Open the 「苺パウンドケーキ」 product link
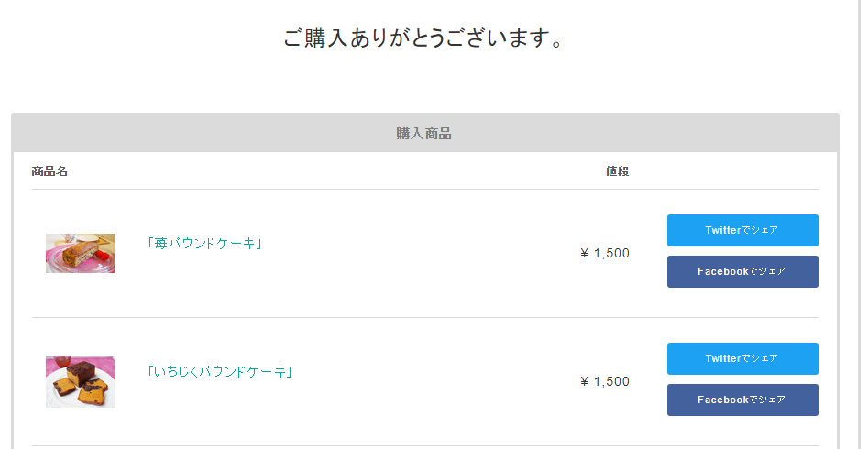This screenshot has width=868, height=449. coord(204,243)
